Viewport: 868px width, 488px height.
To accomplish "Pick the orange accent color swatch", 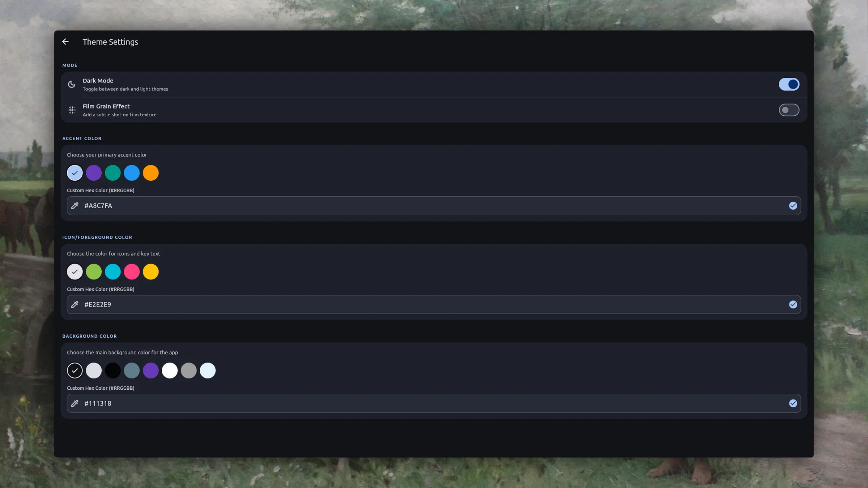I will [151, 173].
